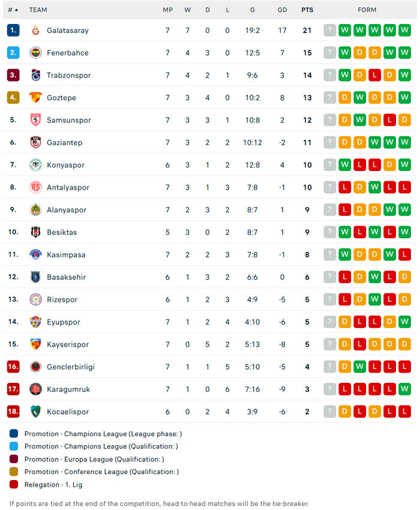Click the Konyaspor crest icon
Image resolution: width=420 pixels, height=510 pixels.
click(x=35, y=165)
